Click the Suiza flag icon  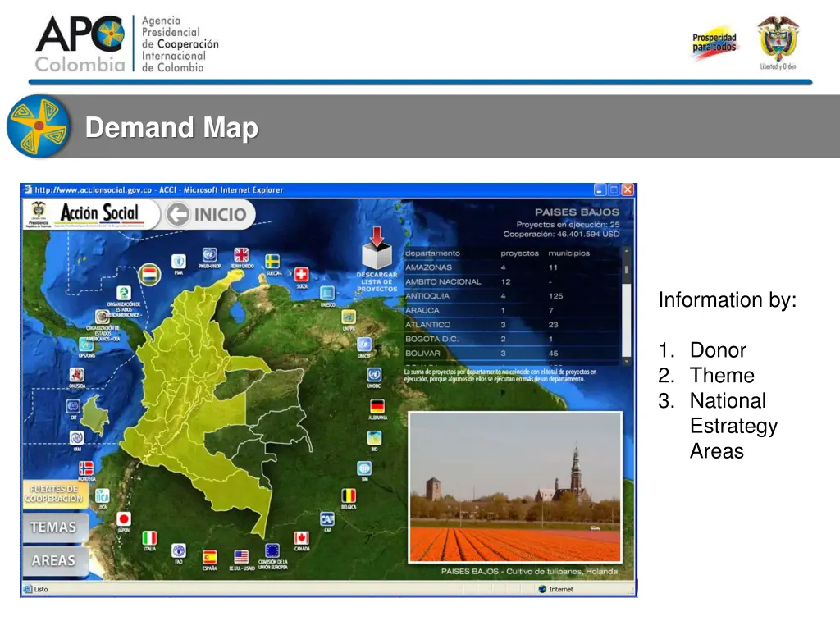pyautogui.click(x=302, y=274)
